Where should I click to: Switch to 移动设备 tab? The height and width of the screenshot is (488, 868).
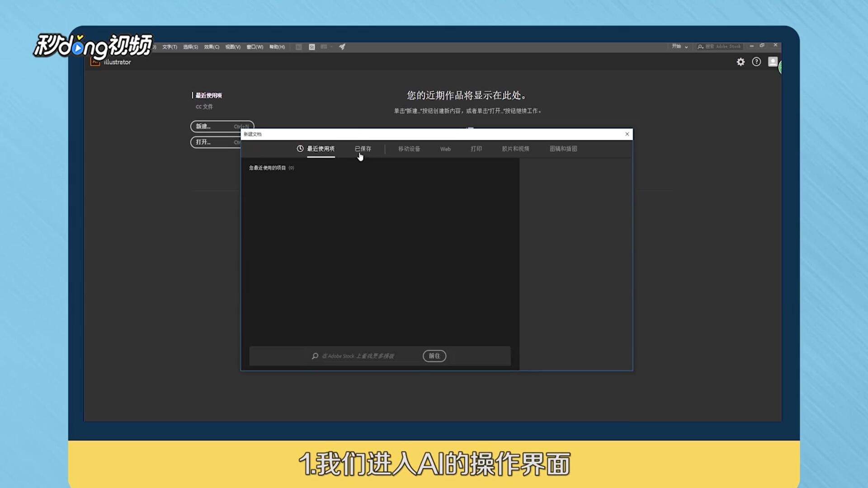[409, 149]
